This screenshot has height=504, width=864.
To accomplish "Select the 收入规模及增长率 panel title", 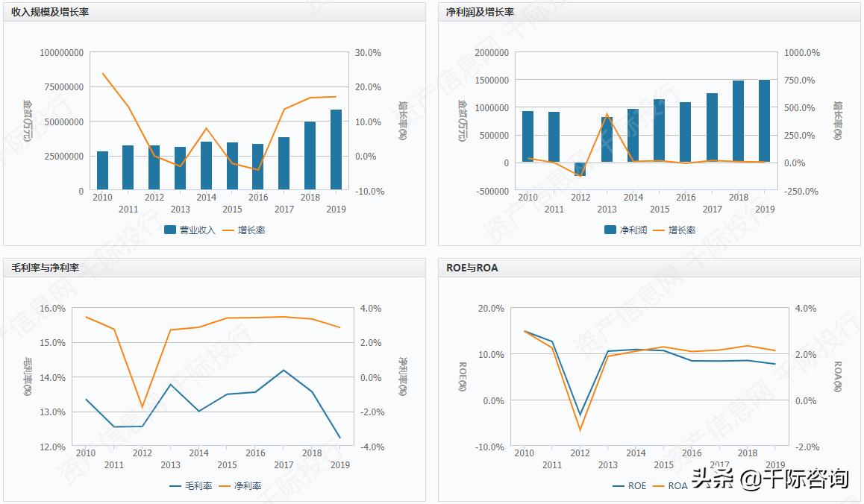I will tap(50, 12).
